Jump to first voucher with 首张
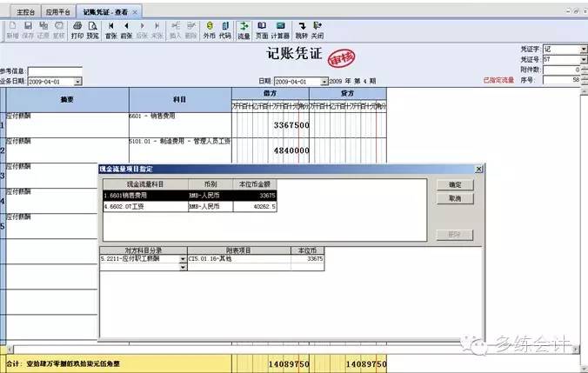Screen dimensions: 588x373 (x=111, y=30)
